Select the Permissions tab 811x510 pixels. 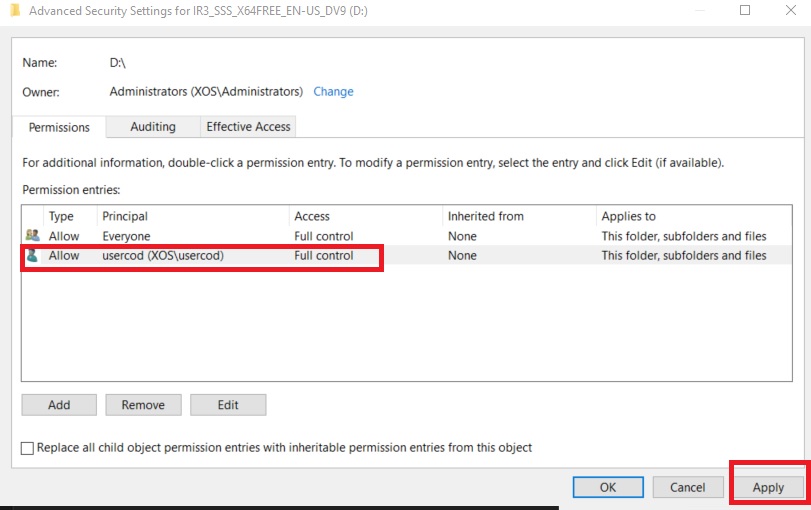point(59,128)
